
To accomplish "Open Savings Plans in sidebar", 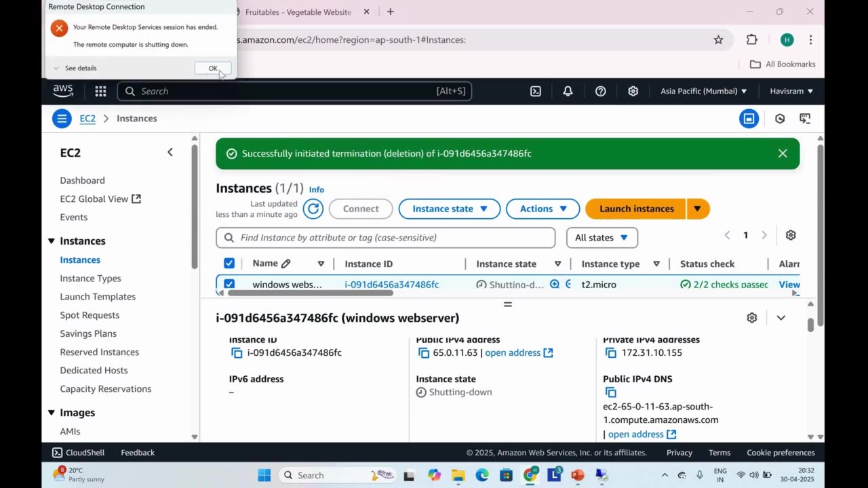I will [x=88, y=333].
